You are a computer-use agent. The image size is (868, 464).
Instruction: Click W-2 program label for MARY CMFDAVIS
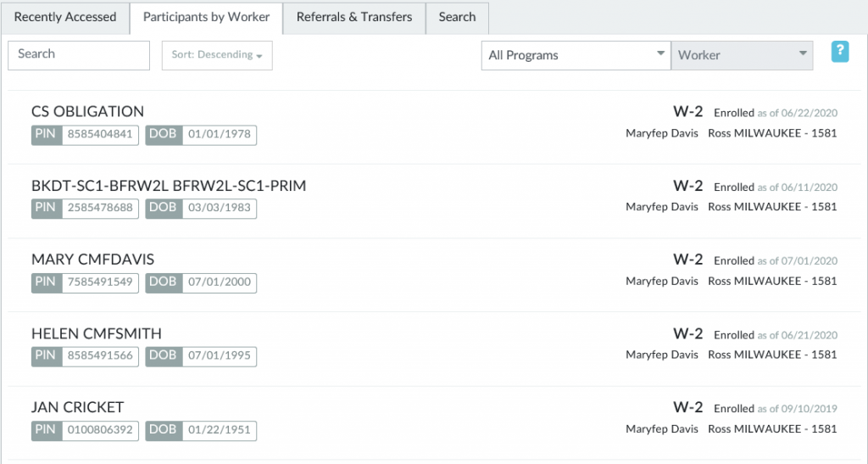coord(687,260)
